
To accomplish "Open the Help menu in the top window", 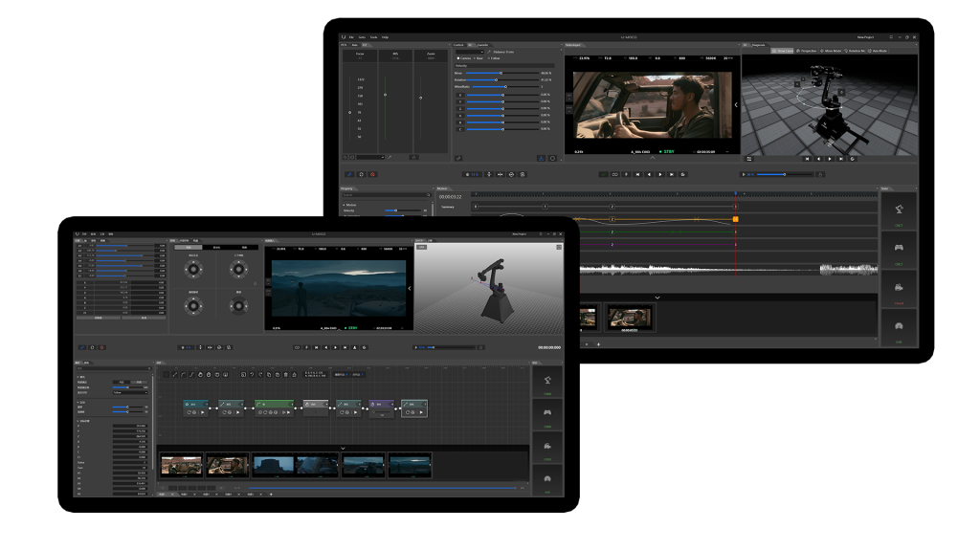I will (386, 37).
